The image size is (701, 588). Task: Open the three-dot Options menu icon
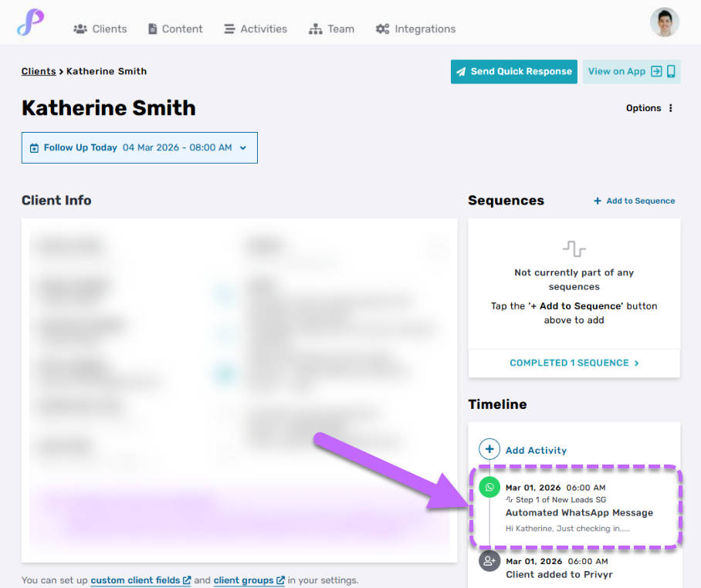click(671, 108)
